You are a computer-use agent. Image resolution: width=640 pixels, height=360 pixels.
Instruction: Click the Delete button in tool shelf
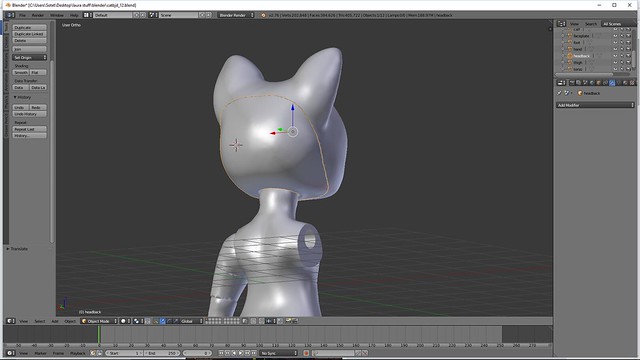(29, 40)
